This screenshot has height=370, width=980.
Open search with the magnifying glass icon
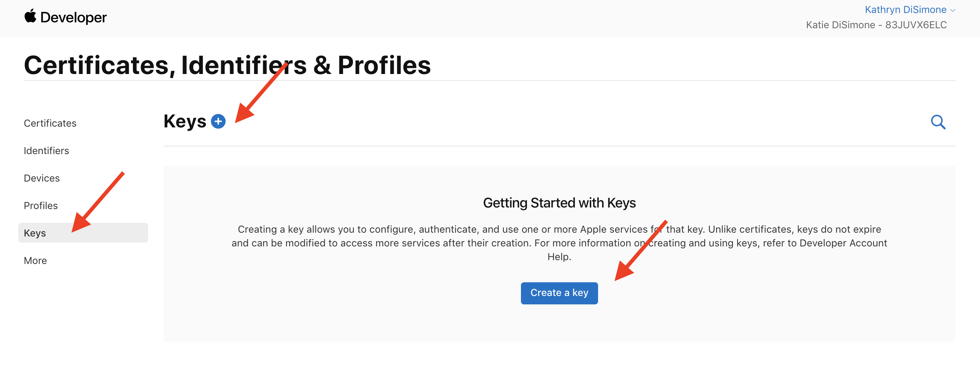click(938, 122)
